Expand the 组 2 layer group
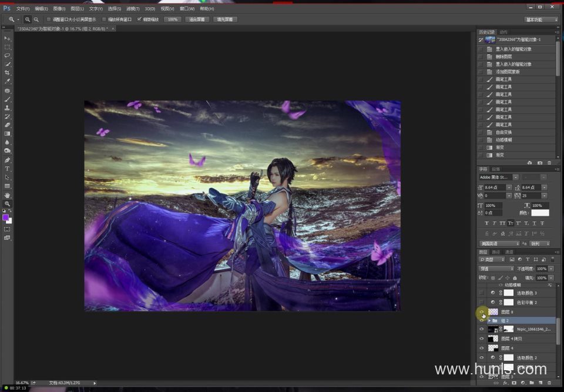 [x=489, y=320]
